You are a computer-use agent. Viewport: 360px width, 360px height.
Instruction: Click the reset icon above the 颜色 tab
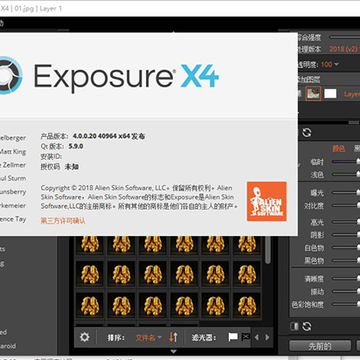(307, 133)
